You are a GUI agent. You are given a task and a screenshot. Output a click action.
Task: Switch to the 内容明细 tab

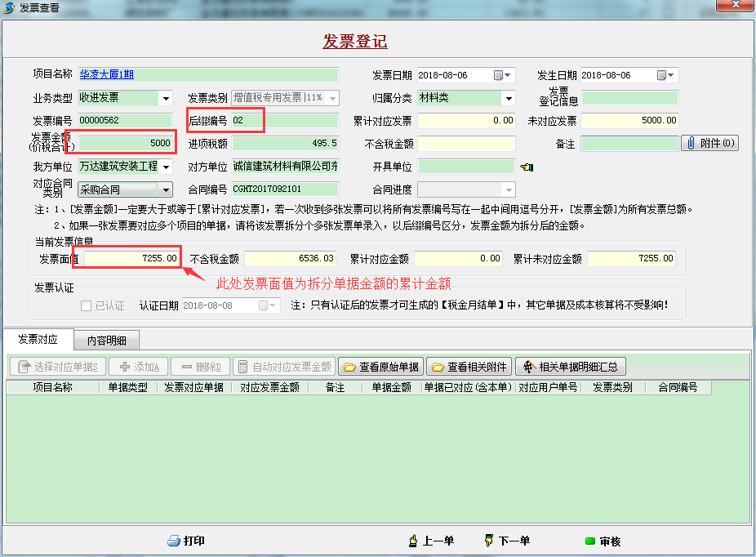106,340
